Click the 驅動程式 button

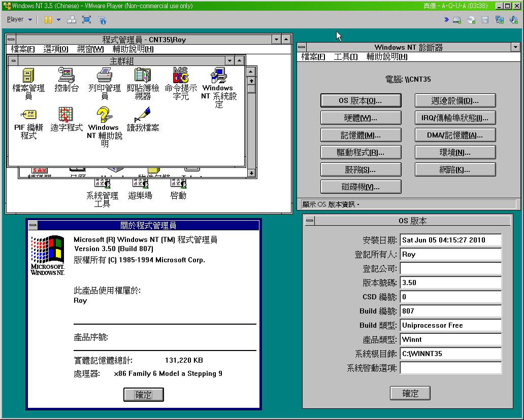coord(361,153)
